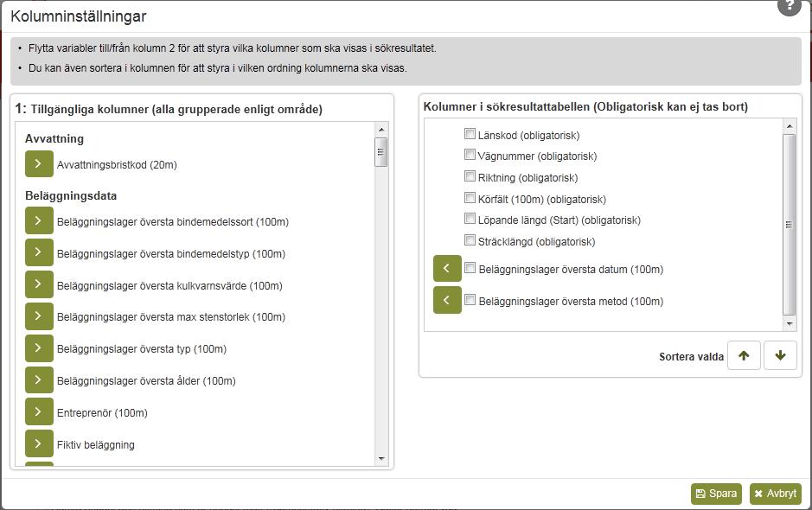Click the available columns scrollbar thumb
This screenshot has height=510, width=812.
(x=380, y=152)
